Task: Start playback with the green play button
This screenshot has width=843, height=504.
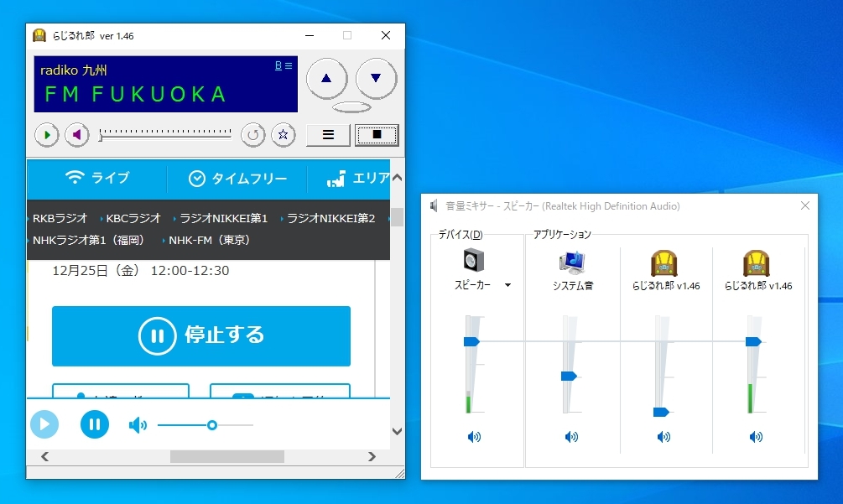Action: tap(47, 135)
